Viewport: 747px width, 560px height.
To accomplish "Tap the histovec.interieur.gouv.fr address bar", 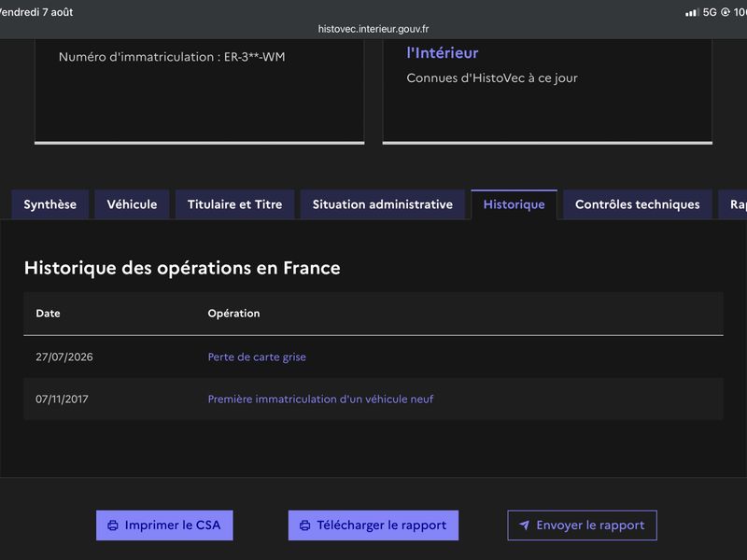I will point(373,29).
